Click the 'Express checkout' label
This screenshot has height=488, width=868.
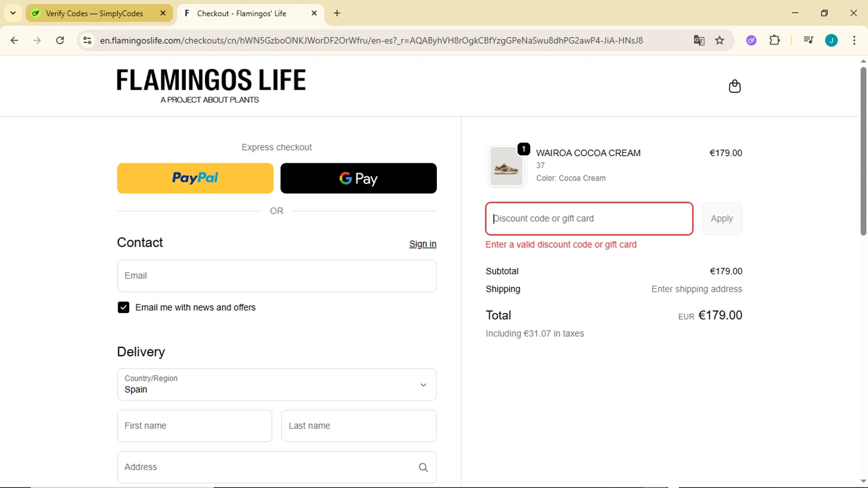pyautogui.click(x=277, y=148)
